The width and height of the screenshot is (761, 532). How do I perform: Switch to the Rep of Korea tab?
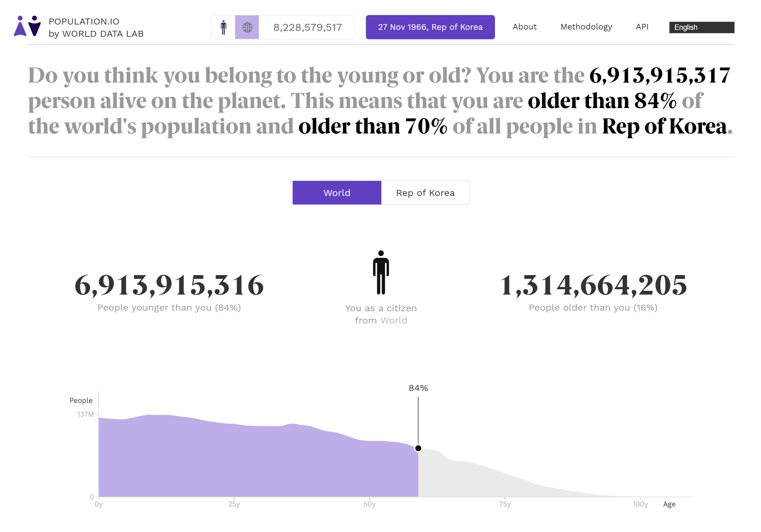click(425, 193)
